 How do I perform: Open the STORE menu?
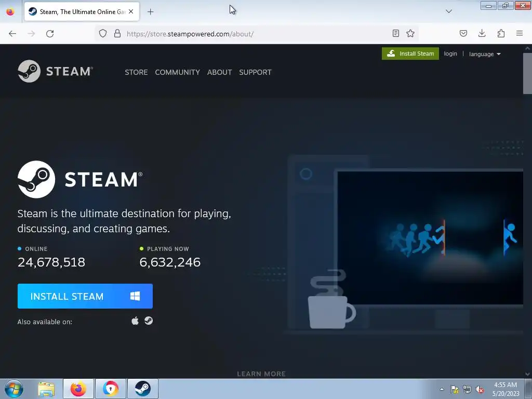point(136,72)
